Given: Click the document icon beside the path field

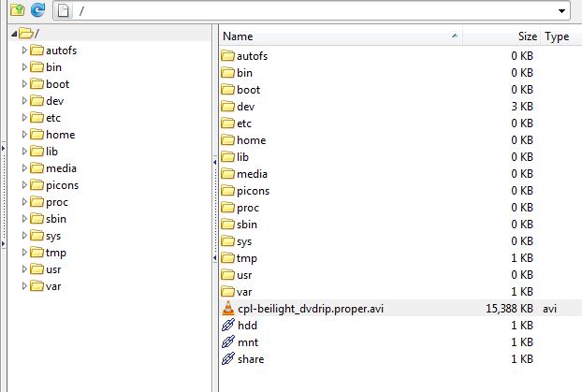Looking at the screenshot, I should tap(64, 9).
